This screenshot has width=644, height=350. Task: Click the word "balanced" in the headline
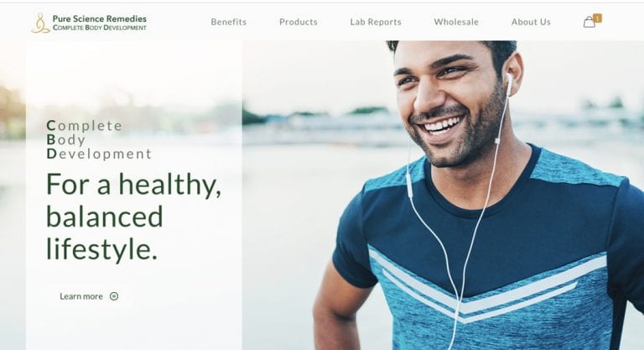pyautogui.click(x=105, y=217)
